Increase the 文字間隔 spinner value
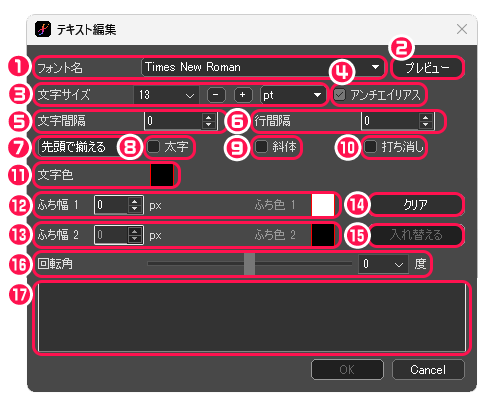 click(209, 117)
